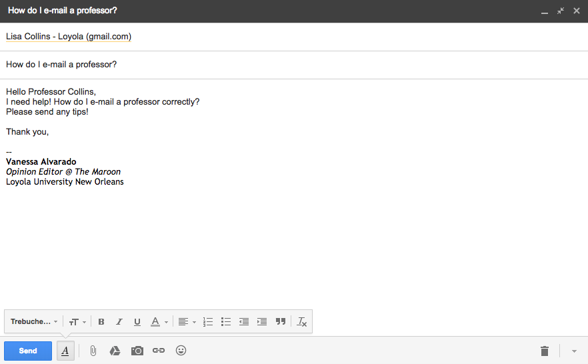
Task: Click Loyola University New Orleans text
Action: 65,182
